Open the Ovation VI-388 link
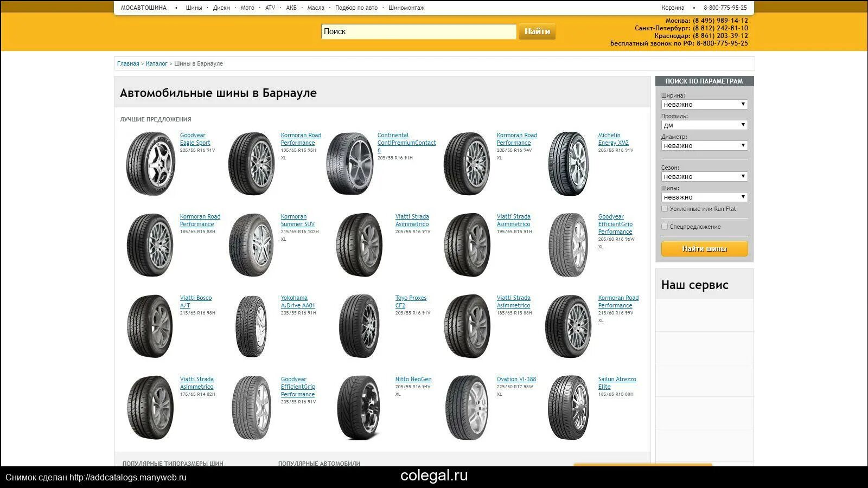Screen dimensions: 868x488 516,379
